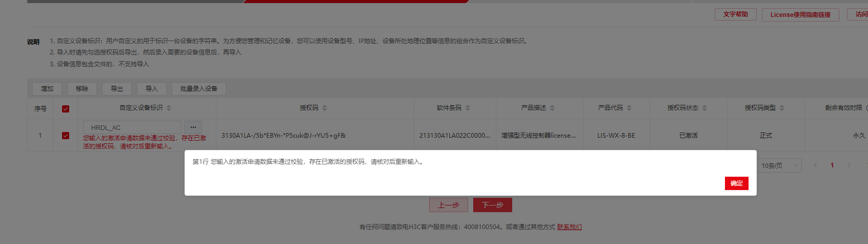Confirm the error dialog with 确定
This screenshot has height=244, width=868.
point(737,183)
